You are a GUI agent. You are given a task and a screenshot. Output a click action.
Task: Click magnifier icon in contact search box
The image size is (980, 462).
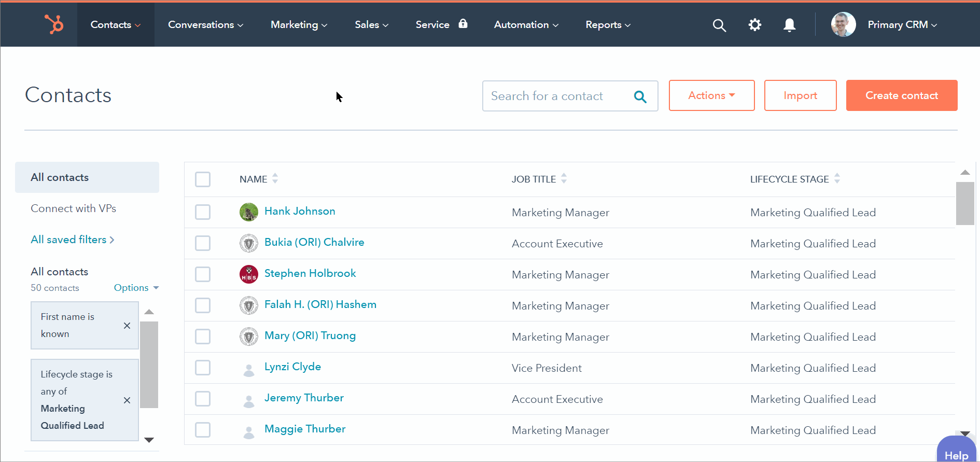(x=640, y=96)
